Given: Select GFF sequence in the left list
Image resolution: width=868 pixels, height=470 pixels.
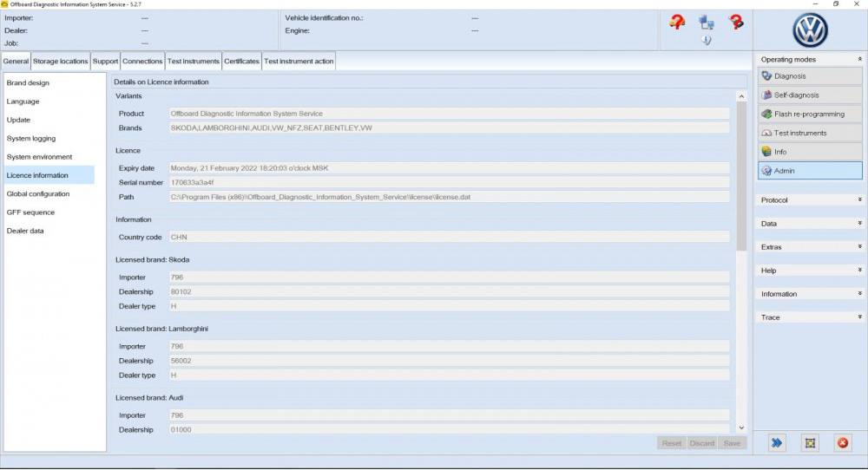Looking at the screenshot, I should pos(30,212).
